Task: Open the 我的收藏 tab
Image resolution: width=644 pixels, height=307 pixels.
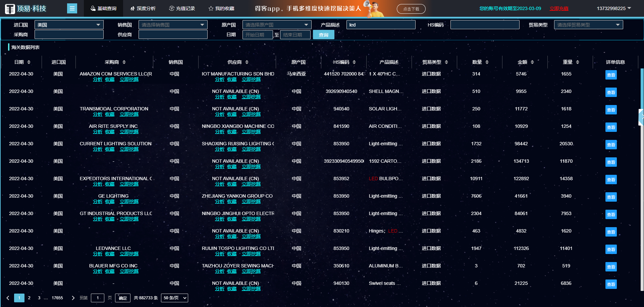Action: click(x=221, y=8)
